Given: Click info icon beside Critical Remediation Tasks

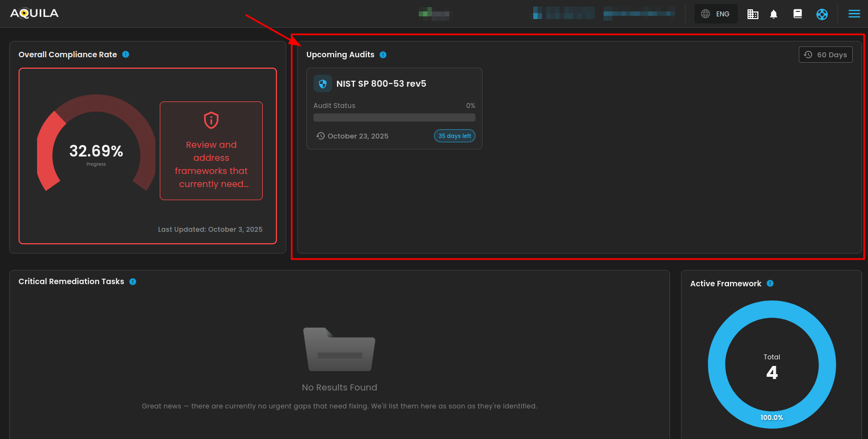Looking at the screenshot, I should click(x=132, y=281).
